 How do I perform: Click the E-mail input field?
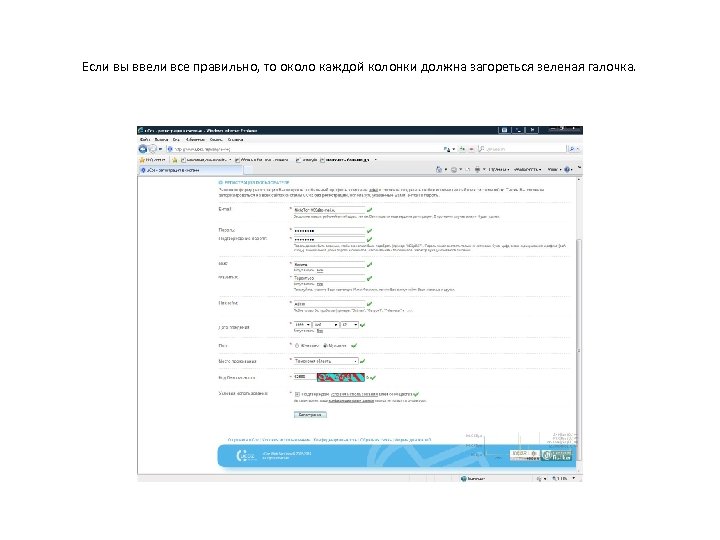coord(329,210)
